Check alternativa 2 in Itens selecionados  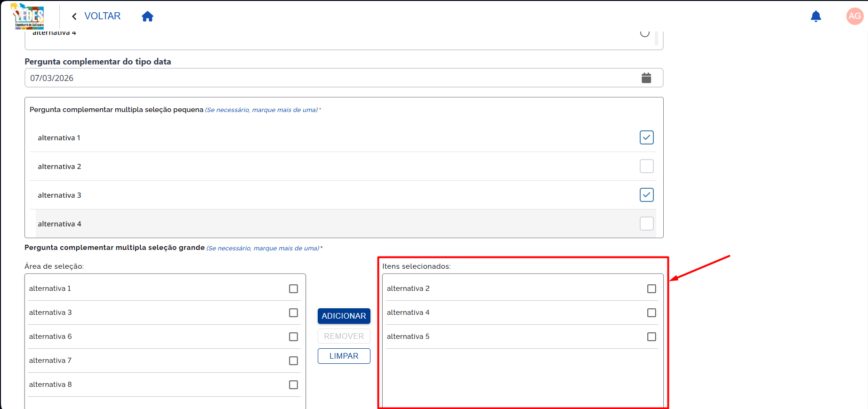tap(651, 289)
